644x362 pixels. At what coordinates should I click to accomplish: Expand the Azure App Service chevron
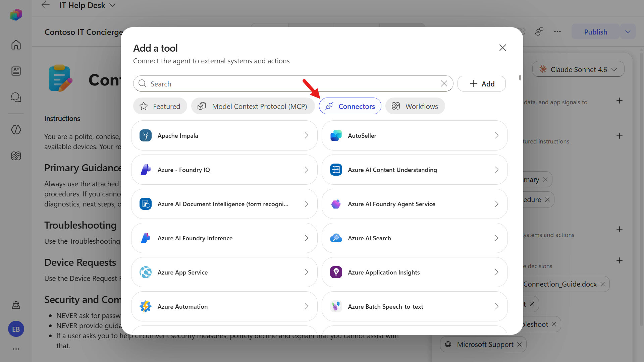tap(306, 272)
